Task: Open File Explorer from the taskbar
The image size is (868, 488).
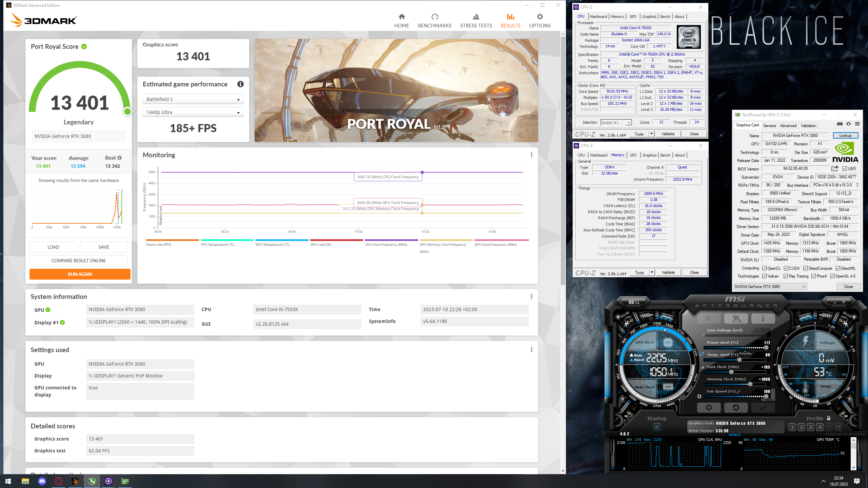Action: [25, 481]
